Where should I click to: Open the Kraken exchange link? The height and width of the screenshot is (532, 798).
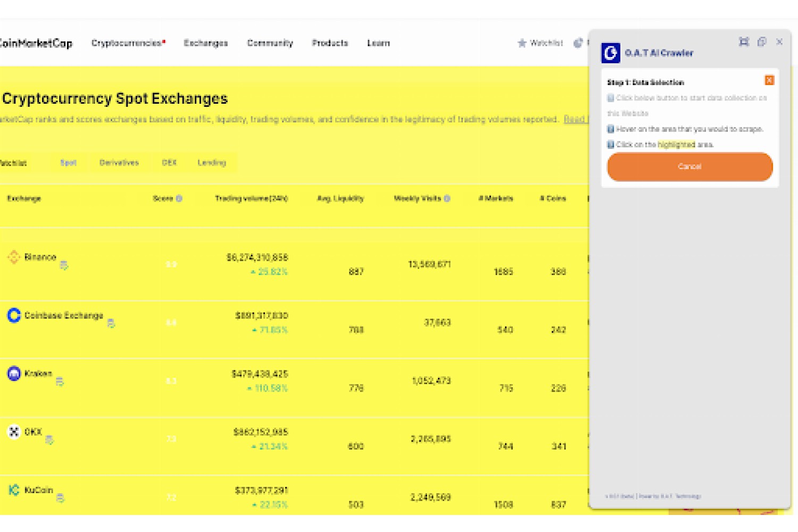[x=38, y=373]
